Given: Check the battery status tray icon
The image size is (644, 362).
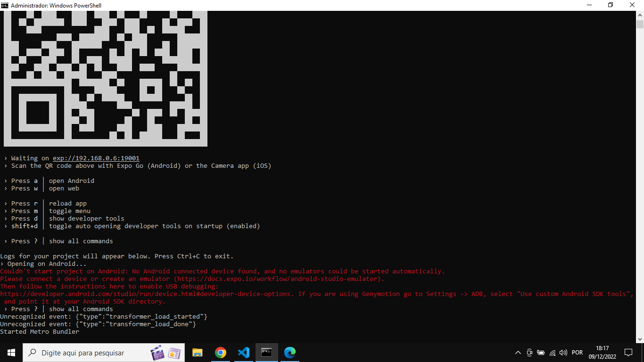Looking at the screenshot, I should tap(541, 353).
